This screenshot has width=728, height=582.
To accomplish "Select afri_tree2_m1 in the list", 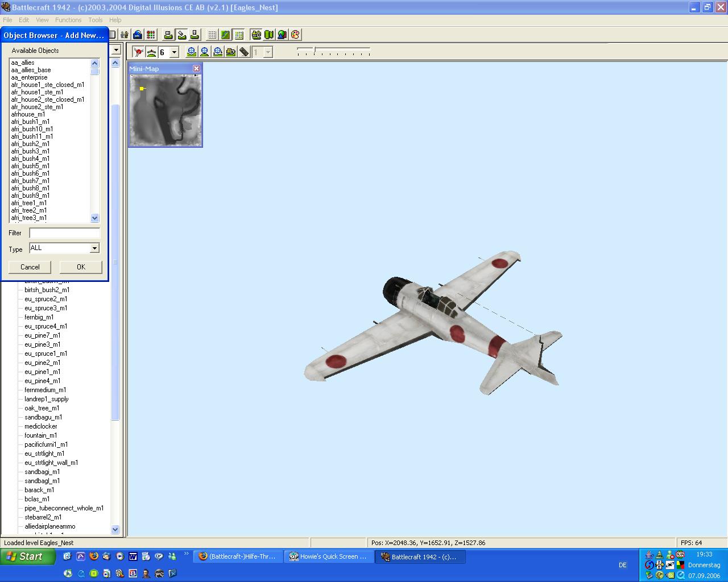I will tap(29, 210).
